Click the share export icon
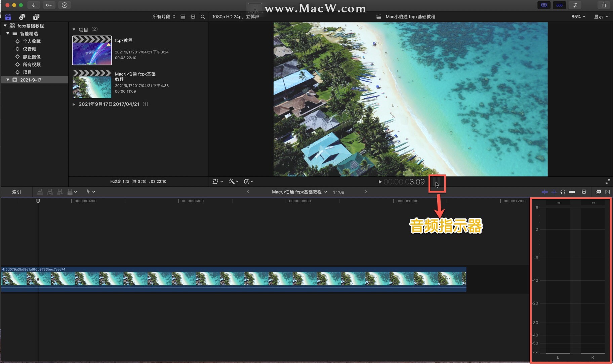This screenshot has height=364, width=613. (x=604, y=5)
